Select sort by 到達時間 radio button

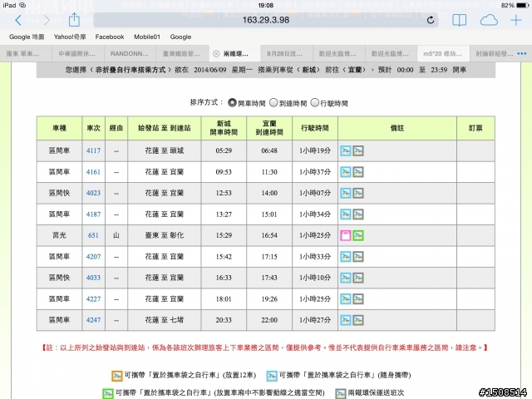(x=273, y=102)
